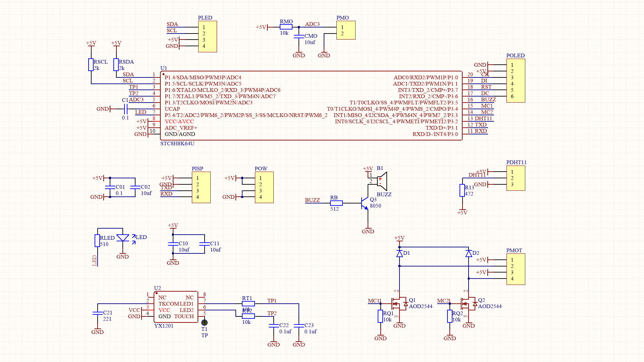Click the PLED connector header block
Screen dimensions: 644x362
208,37
